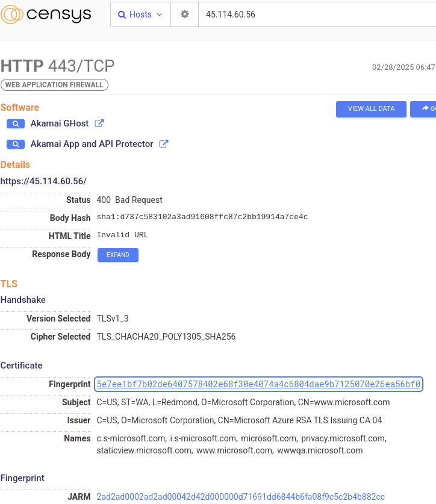Click the HTTP 443/TCP heading
The height and width of the screenshot is (504, 436).
[x=57, y=66]
